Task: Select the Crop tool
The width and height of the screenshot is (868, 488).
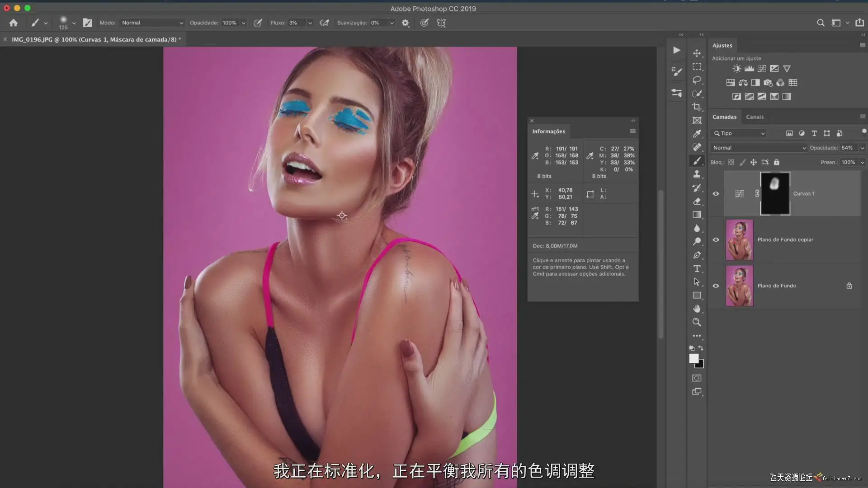Action: [x=697, y=107]
